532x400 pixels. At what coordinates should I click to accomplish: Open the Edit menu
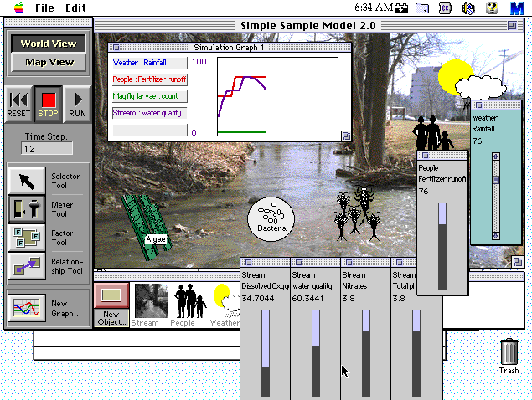point(75,8)
